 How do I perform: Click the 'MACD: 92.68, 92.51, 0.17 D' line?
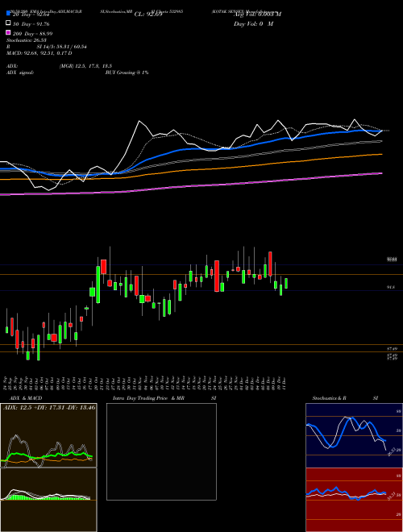(39, 53)
